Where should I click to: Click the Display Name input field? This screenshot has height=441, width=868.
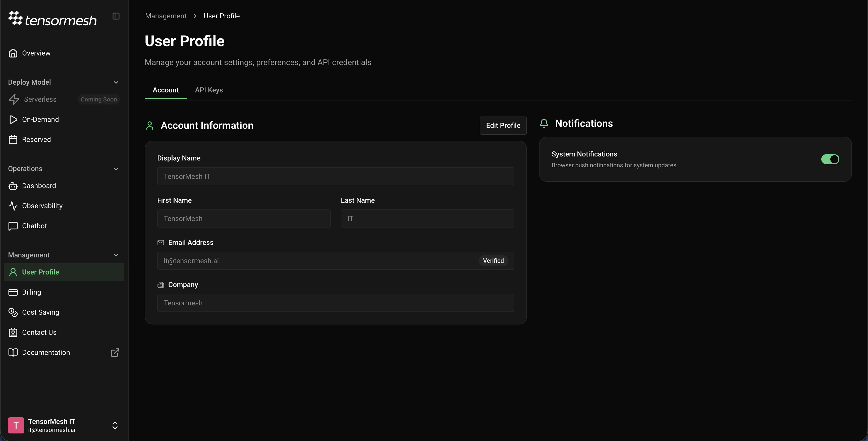pyautogui.click(x=336, y=176)
